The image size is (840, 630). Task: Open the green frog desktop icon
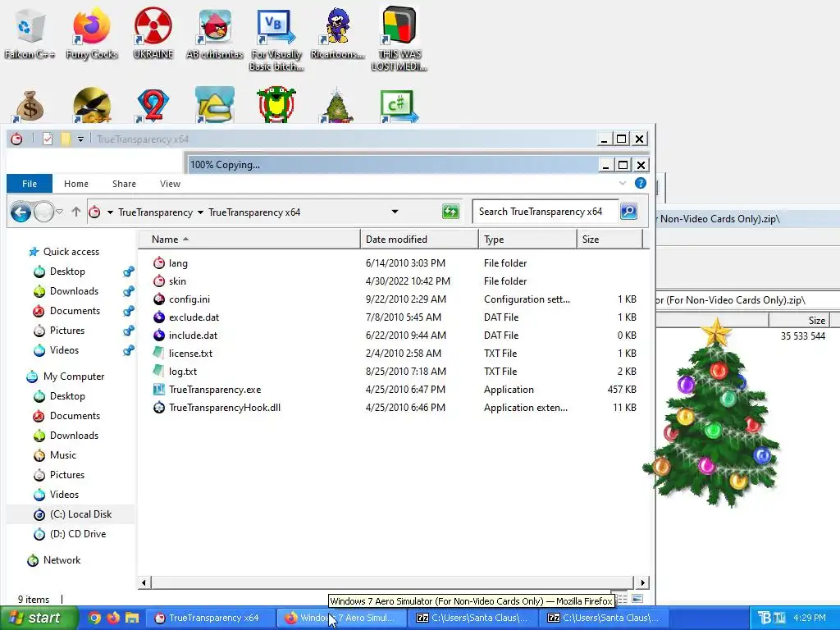click(x=276, y=104)
